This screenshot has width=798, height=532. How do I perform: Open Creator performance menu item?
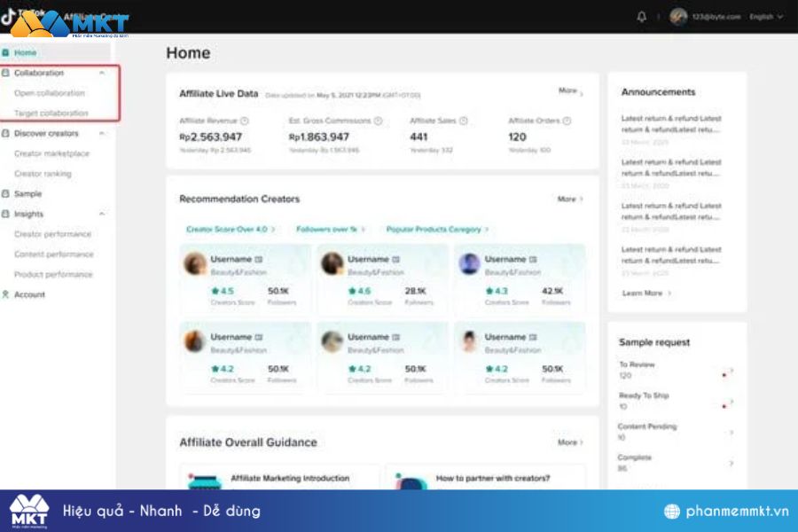(x=52, y=234)
